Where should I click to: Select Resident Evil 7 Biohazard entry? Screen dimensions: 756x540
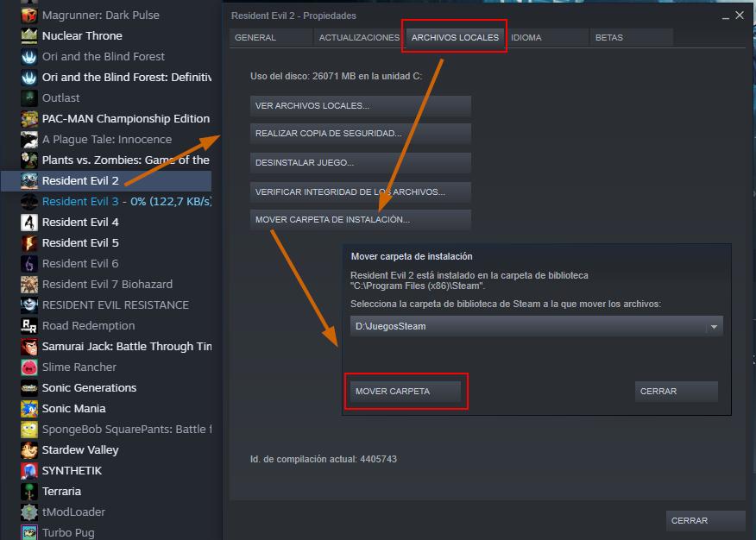(106, 285)
